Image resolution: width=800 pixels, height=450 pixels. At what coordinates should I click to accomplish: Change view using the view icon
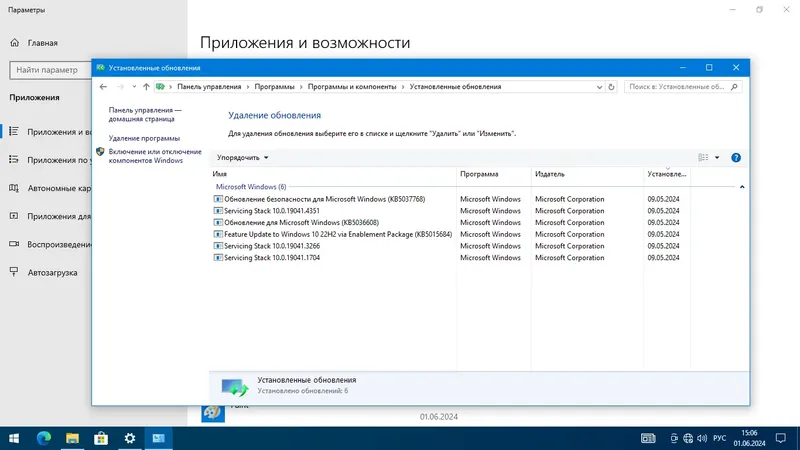click(703, 158)
